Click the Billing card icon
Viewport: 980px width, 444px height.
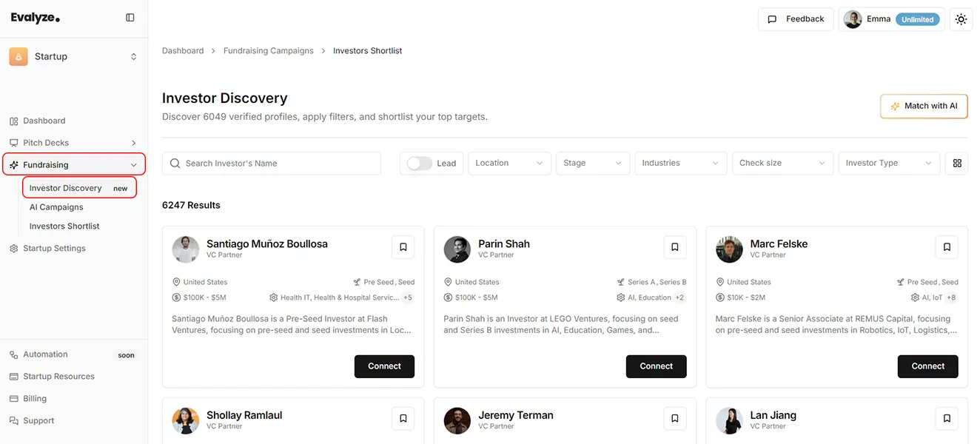pos(13,398)
